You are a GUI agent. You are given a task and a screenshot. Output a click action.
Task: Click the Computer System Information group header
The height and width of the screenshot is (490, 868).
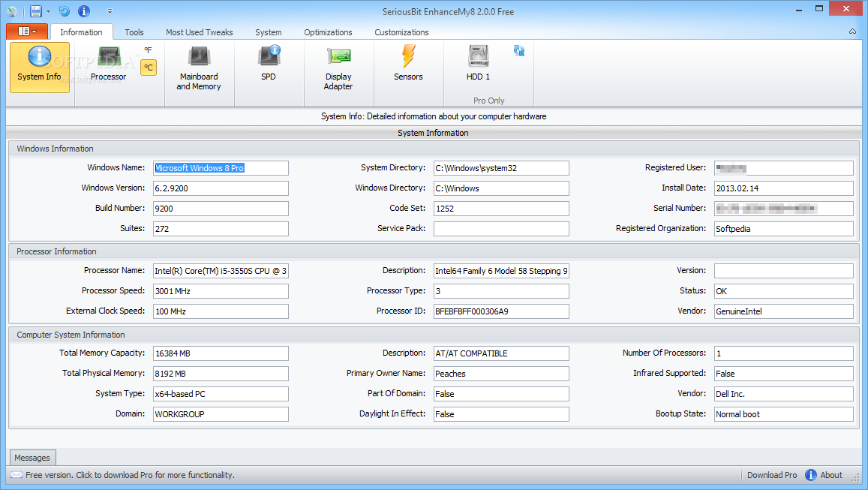click(434, 335)
